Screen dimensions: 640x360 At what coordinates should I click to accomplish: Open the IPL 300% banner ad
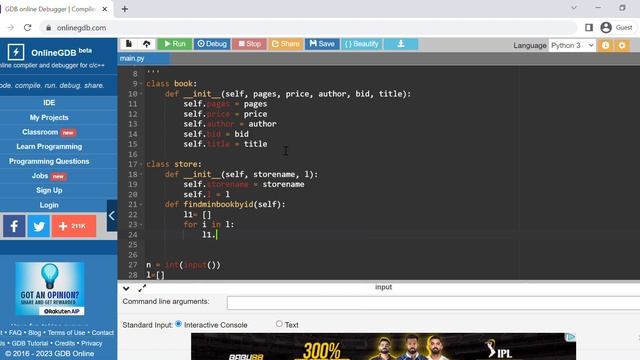[x=383, y=347]
